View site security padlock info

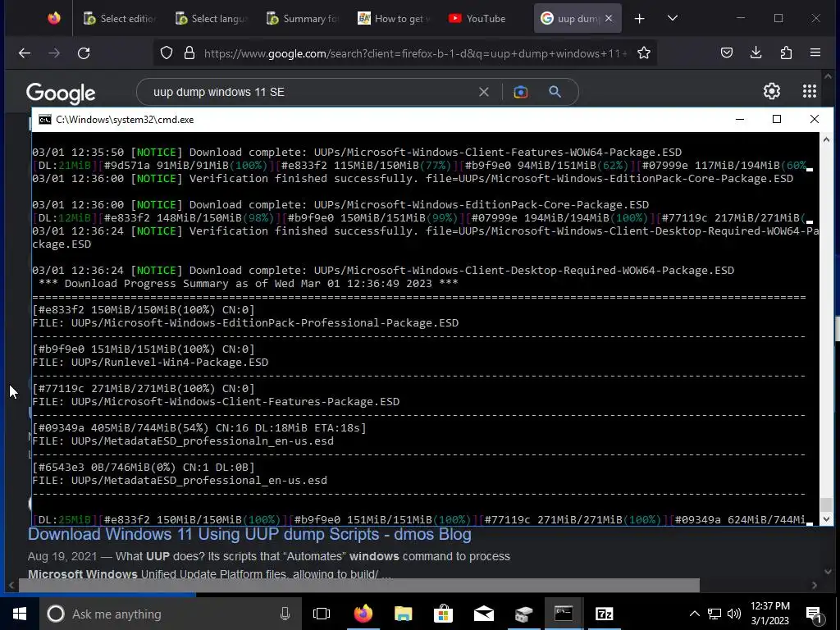tap(189, 53)
